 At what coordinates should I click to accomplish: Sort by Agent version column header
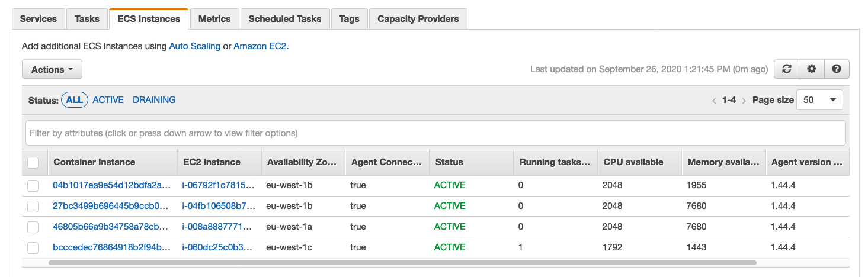click(807, 162)
